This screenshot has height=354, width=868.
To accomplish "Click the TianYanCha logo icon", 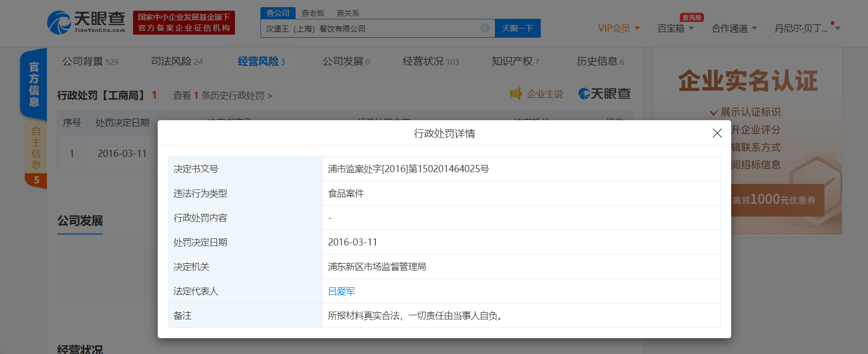I will tap(59, 23).
